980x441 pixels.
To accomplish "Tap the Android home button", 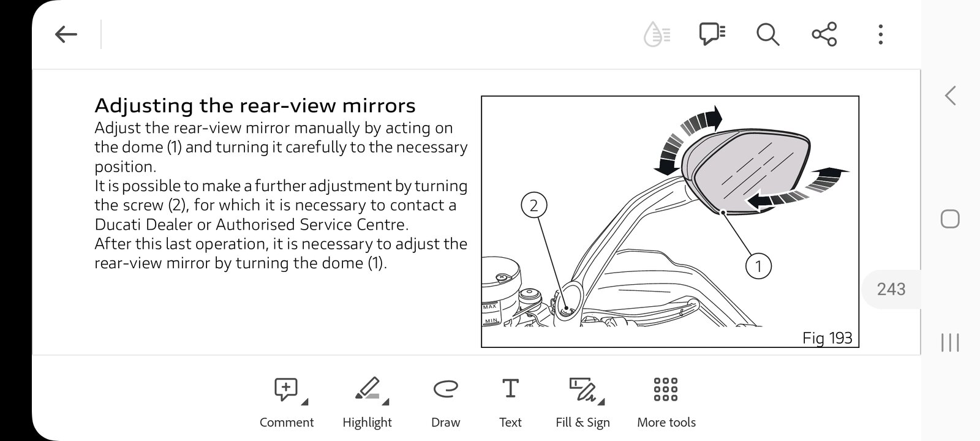I will (x=950, y=219).
